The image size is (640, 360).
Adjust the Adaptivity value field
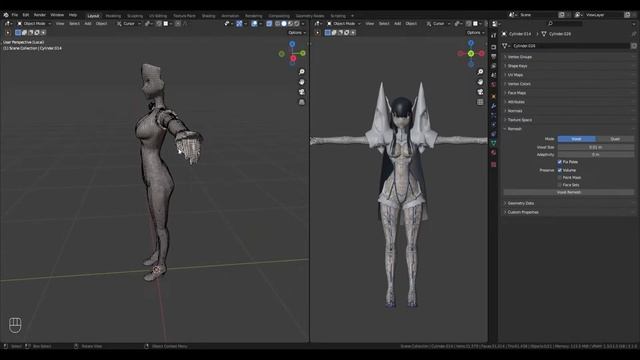[596, 155]
